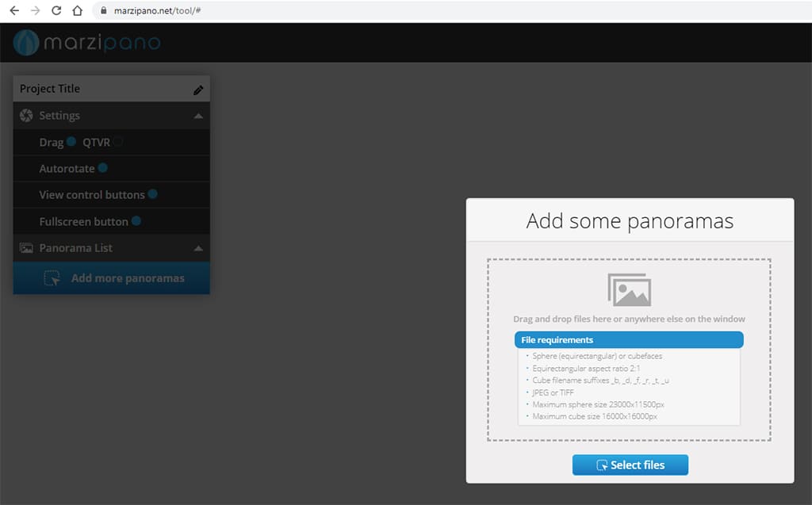Screen dimensions: 812x505
Task: Click the pencil icon to edit Project Title
Action: point(198,90)
